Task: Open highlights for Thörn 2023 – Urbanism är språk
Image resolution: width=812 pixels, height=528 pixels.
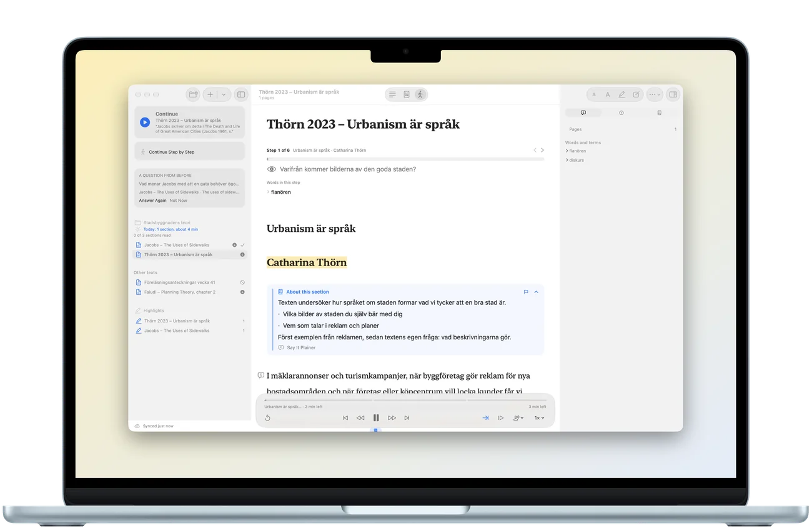Action: point(190,321)
